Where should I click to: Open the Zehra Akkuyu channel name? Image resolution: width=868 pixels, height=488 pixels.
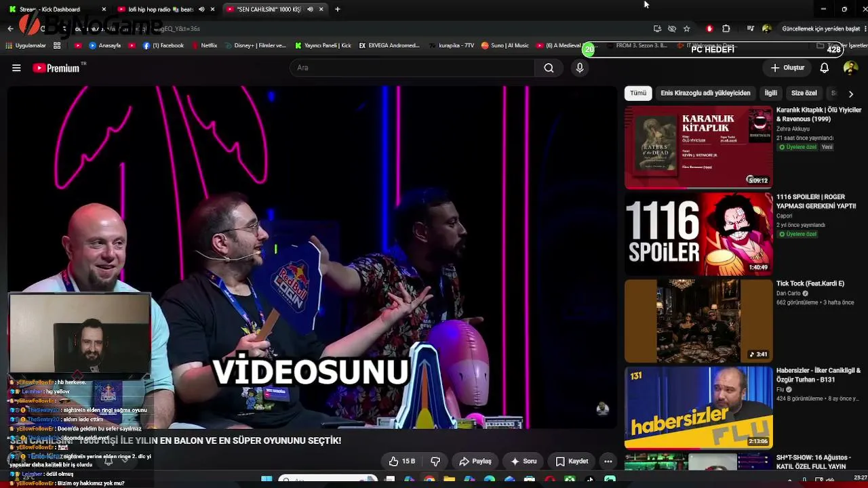pyautogui.click(x=793, y=129)
